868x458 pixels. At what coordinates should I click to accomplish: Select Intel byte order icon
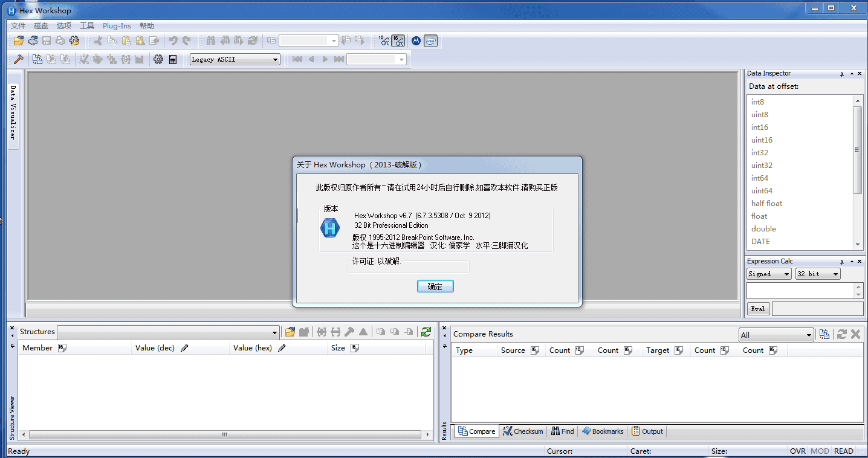click(430, 40)
